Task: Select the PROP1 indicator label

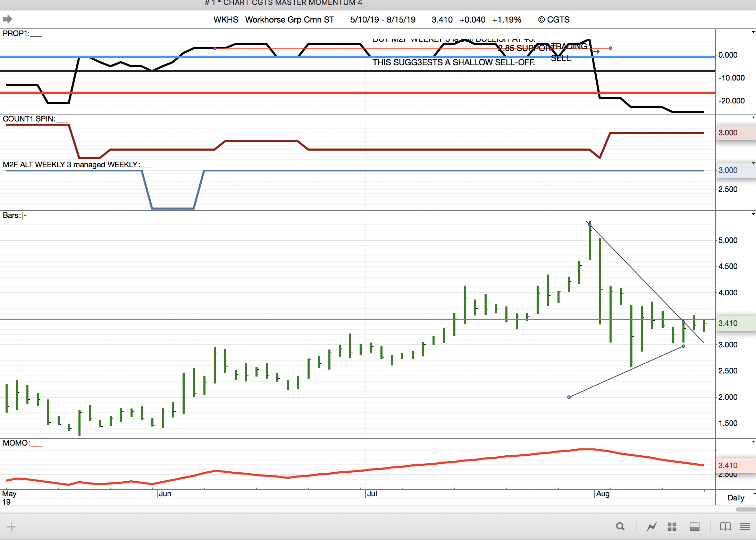Action: (x=16, y=34)
